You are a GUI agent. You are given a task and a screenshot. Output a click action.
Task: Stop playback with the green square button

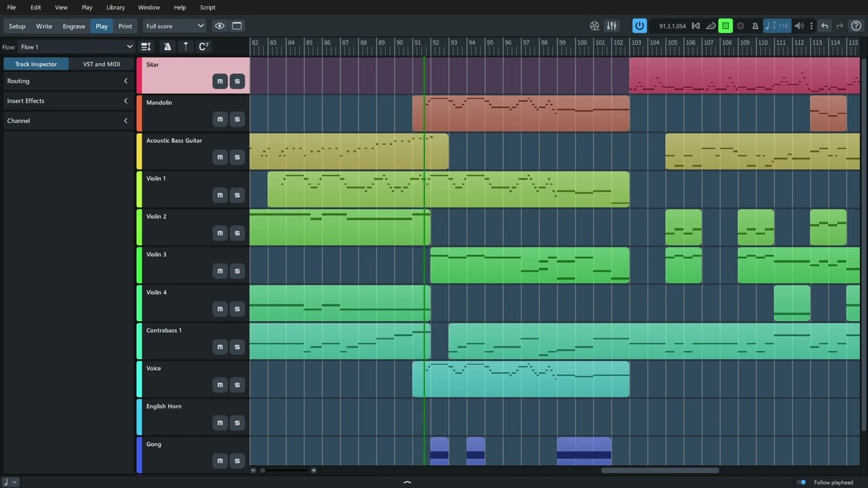[726, 26]
